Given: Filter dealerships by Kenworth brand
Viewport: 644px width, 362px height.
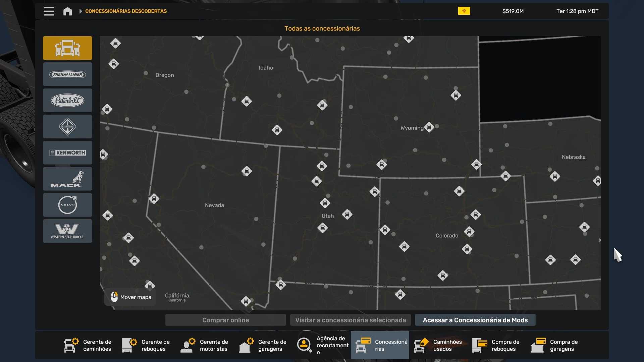Looking at the screenshot, I should pyautogui.click(x=67, y=153).
